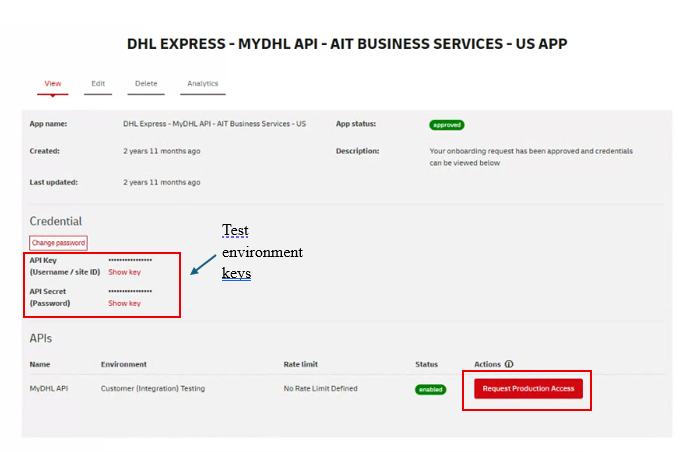Click the Customer (Integration) Testing environment value
Image resolution: width=684 pixels, height=452 pixels.
(x=153, y=388)
